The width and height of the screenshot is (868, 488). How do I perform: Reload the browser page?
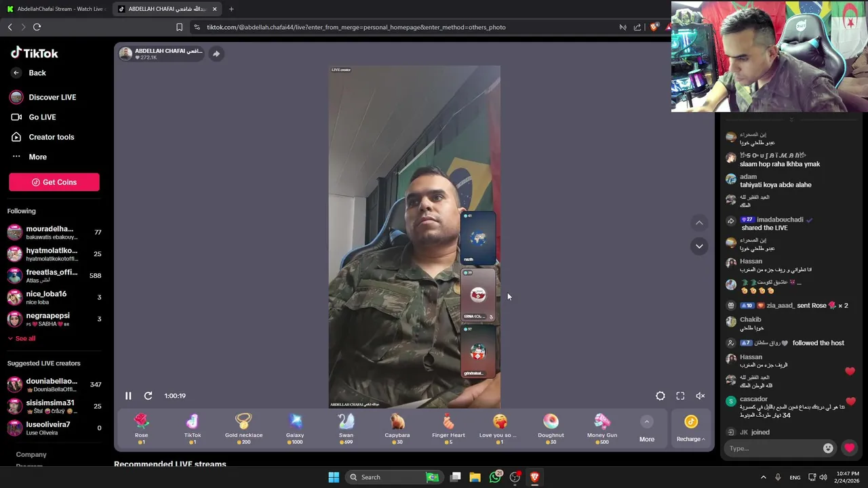[37, 27]
